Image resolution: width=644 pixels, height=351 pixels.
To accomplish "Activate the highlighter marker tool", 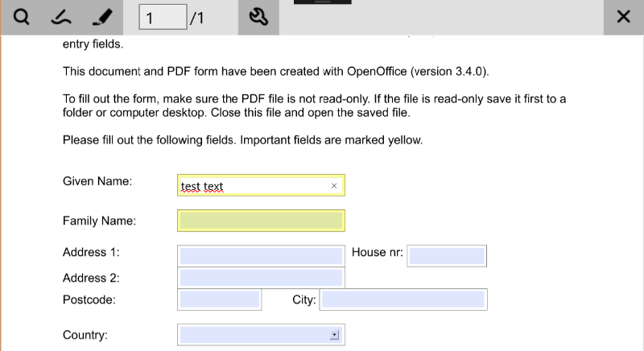I will click(x=100, y=17).
